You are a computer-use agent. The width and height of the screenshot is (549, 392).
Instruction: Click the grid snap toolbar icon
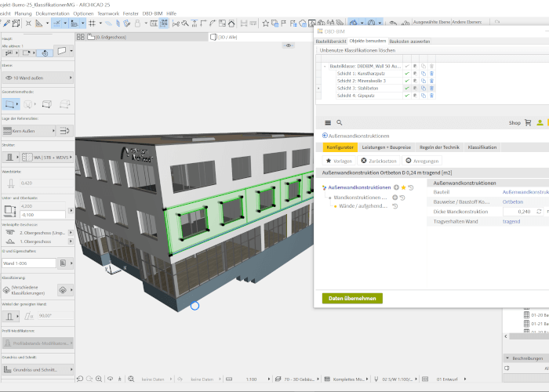tap(92, 24)
